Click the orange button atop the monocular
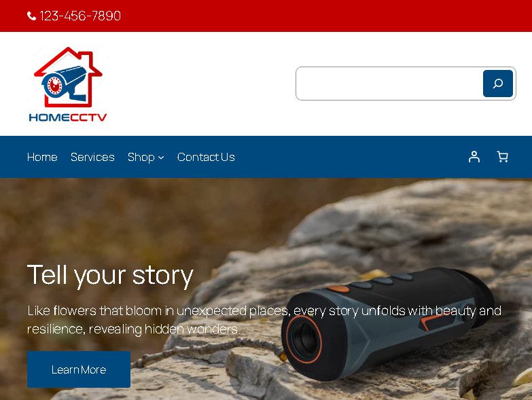This screenshot has height=400, width=532. click(x=338, y=289)
